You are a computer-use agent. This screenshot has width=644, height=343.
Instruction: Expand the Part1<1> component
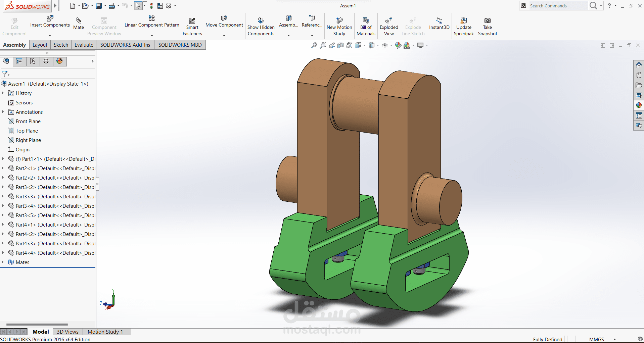(3, 159)
